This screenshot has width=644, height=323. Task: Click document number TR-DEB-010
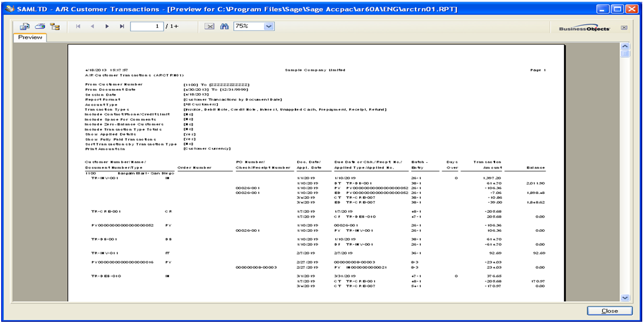pyautogui.click(x=106, y=276)
